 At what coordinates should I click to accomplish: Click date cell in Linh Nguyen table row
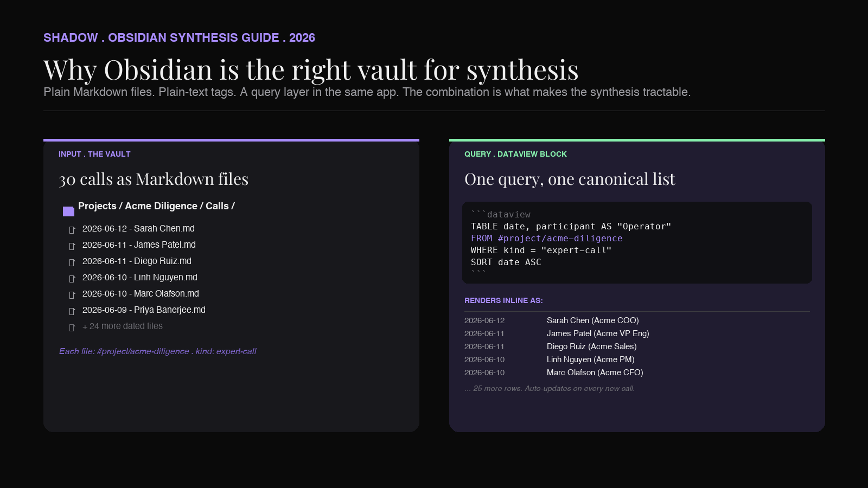(x=484, y=359)
